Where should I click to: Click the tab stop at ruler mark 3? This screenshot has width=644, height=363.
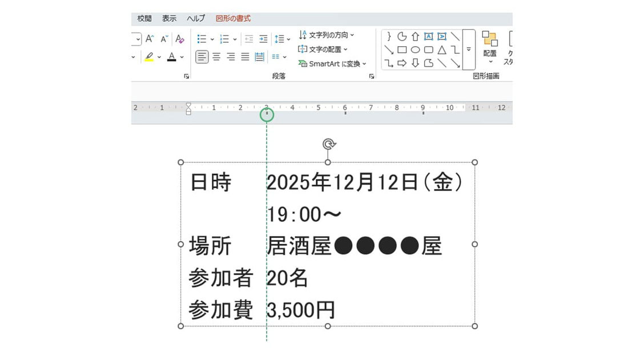[267, 113]
